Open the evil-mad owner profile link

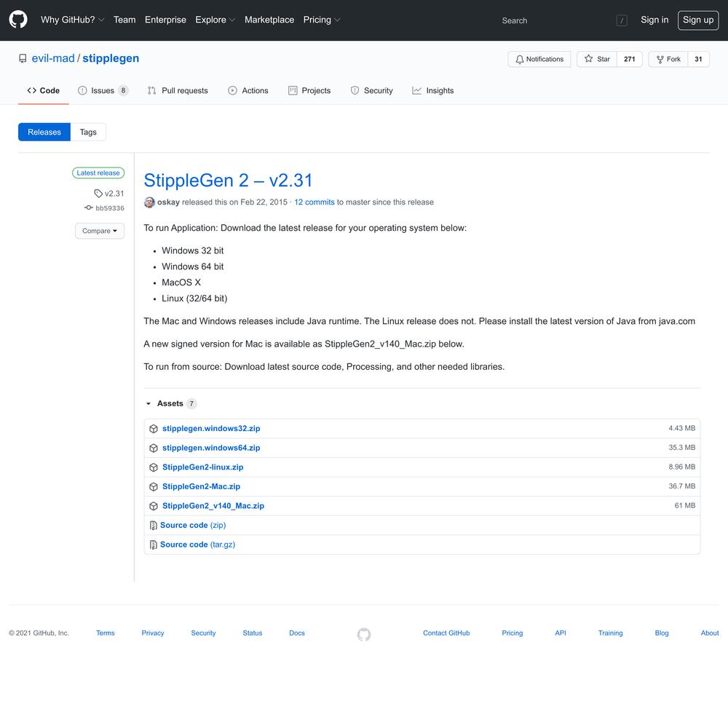click(53, 58)
